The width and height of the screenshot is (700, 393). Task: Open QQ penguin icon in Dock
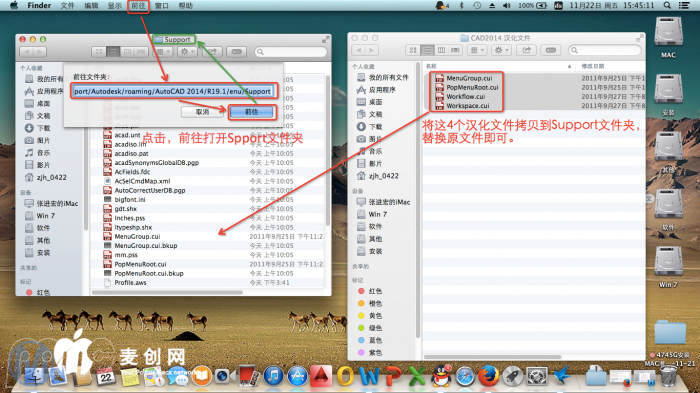coord(441,376)
